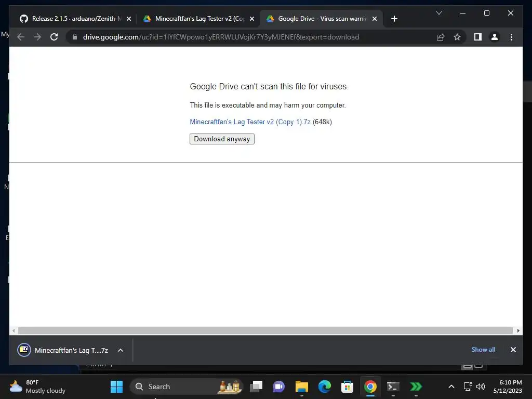
Task: Show hidden system tray icons
Action: click(x=451, y=387)
